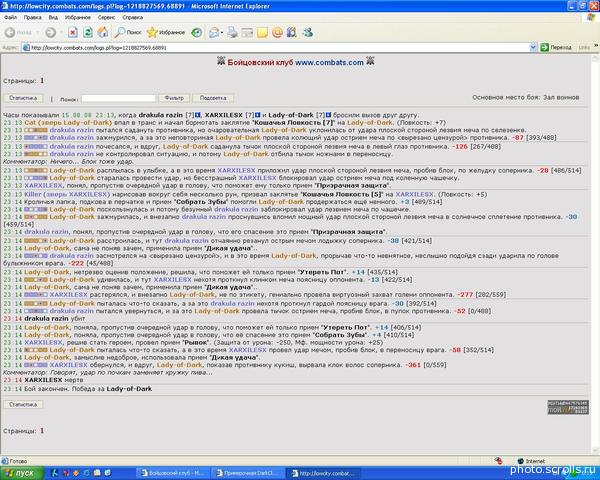Refresh the page with the green arrows icon
This screenshot has height=480, width=600.
coord(88,33)
